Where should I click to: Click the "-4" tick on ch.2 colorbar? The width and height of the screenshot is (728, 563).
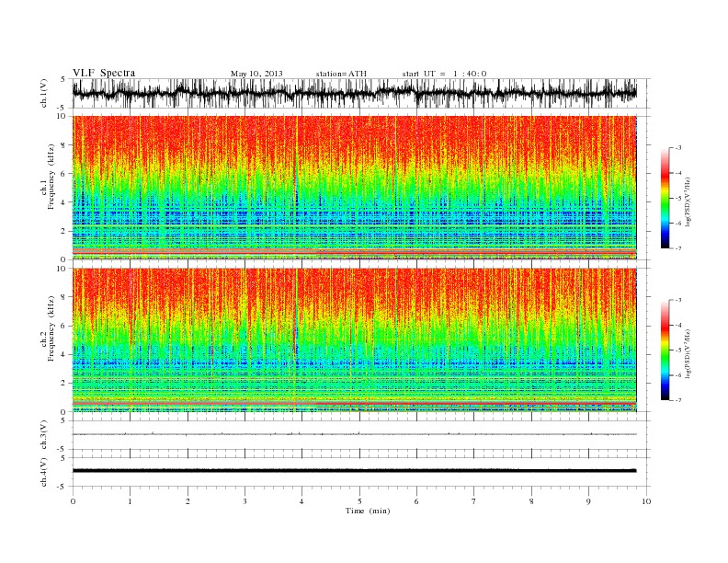677,325
